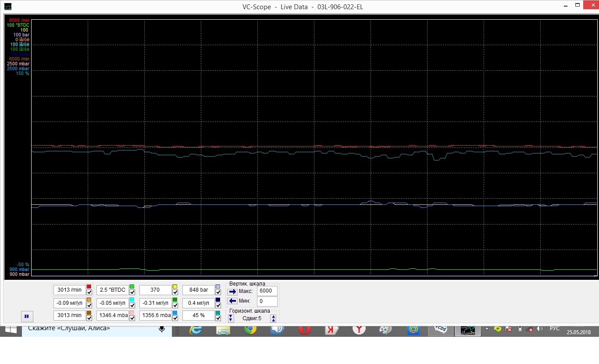
Task: Uncheck the red 3013 /min channel checkbox
Action: tap(89, 293)
